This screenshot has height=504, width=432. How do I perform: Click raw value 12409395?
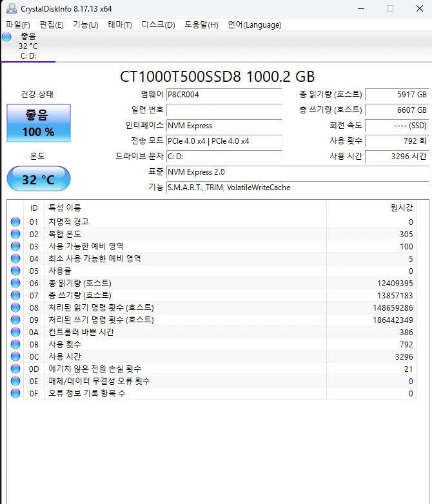coord(395,283)
